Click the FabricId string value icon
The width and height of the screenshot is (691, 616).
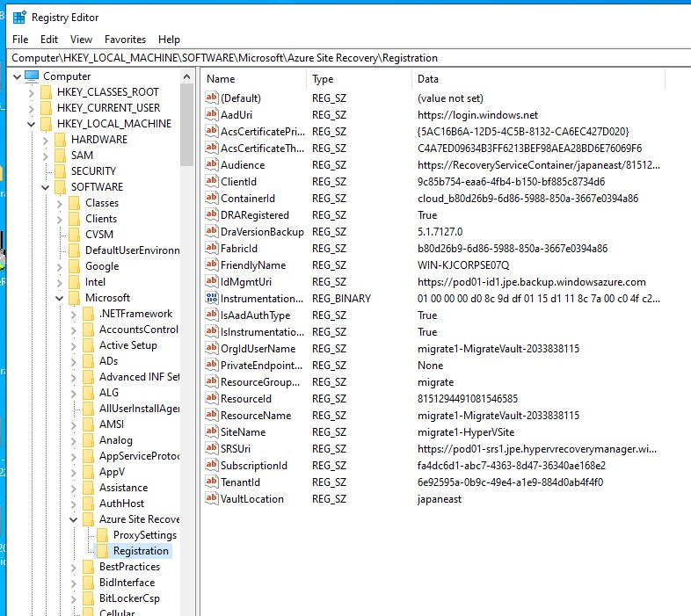pos(212,248)
